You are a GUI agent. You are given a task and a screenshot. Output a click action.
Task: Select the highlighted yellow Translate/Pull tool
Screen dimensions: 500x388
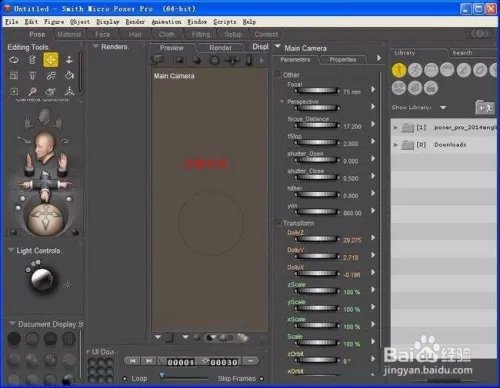click(51, 60)
